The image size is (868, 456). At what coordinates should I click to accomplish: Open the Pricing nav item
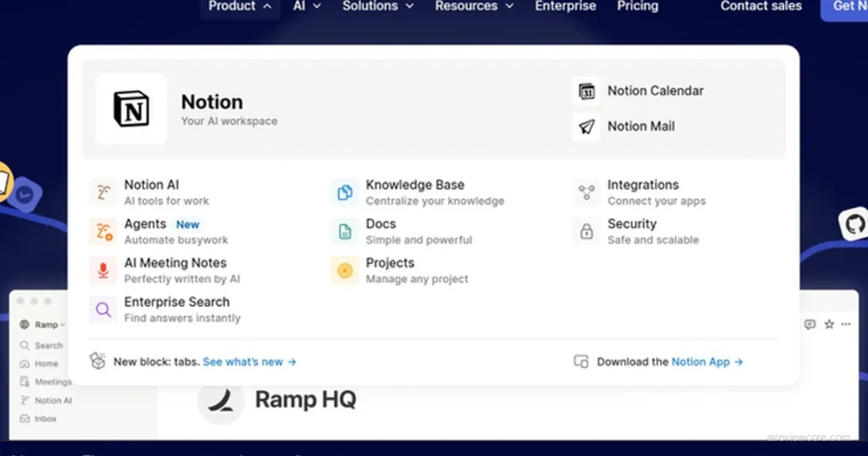[637, 6]
